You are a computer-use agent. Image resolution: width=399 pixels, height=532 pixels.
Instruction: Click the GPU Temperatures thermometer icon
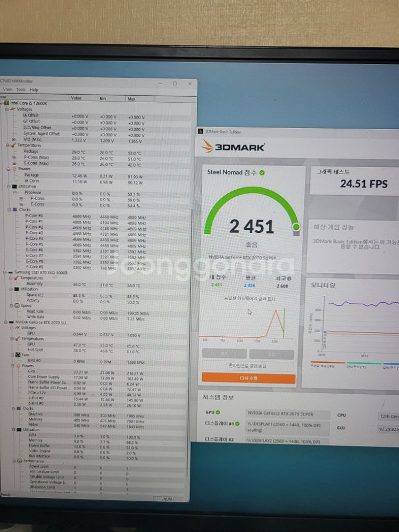click(x=18, y=338)
